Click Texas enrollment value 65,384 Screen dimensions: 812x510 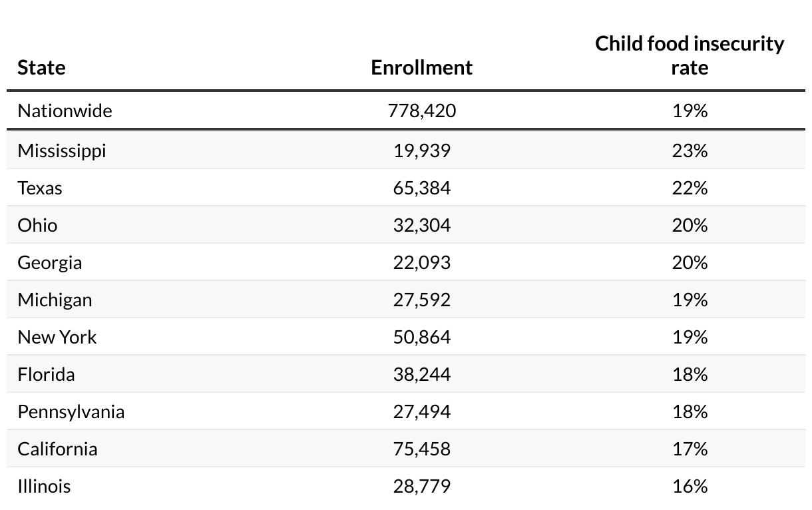coord(421,188)
